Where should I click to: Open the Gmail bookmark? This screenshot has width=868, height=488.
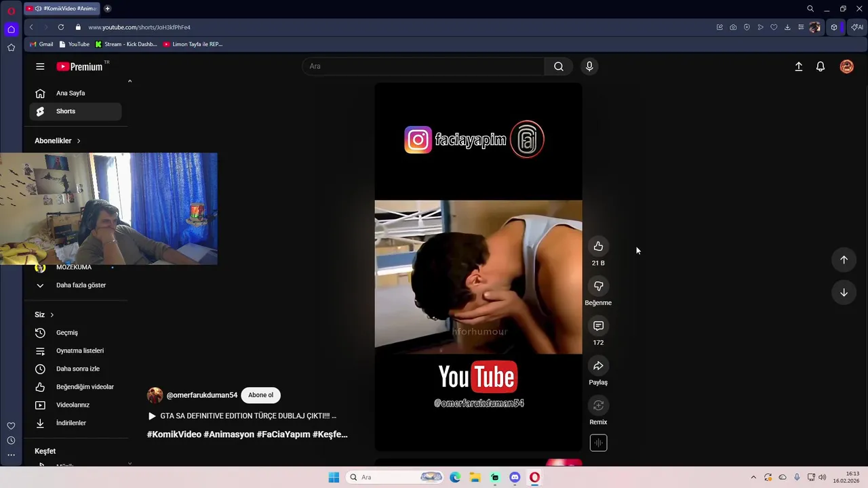pyautogui.click(x=41, y=44)
